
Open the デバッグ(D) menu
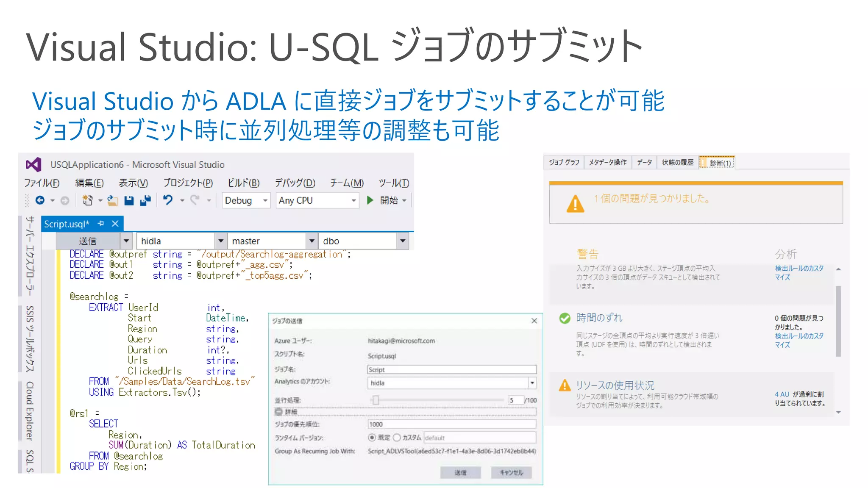295,183
